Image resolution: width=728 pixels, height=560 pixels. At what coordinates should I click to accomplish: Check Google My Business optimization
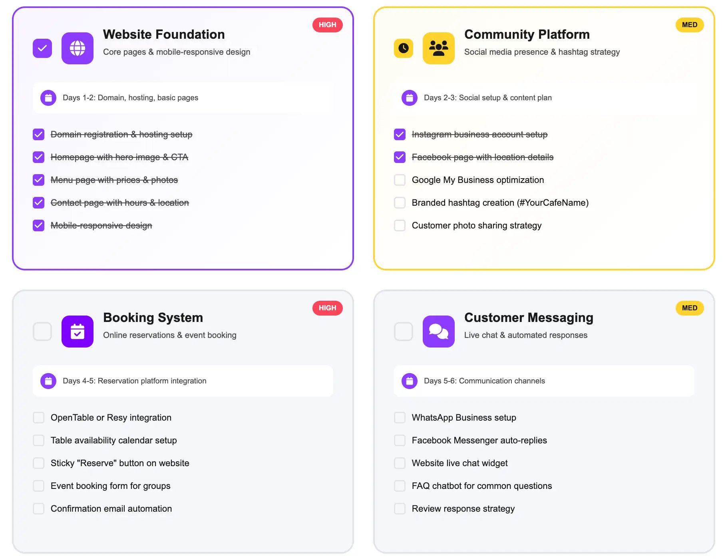[400, 180]
